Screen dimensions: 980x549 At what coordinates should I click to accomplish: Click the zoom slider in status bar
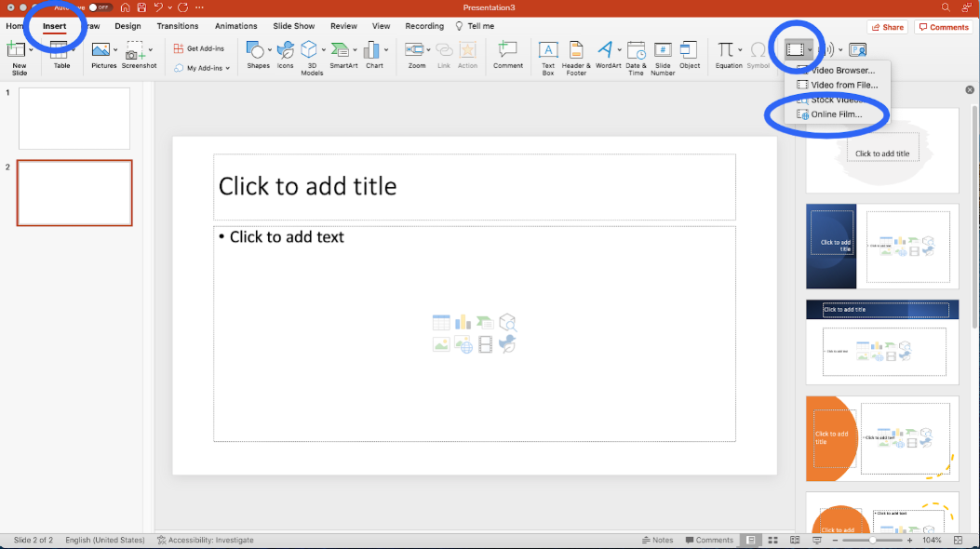click(872, 540)
